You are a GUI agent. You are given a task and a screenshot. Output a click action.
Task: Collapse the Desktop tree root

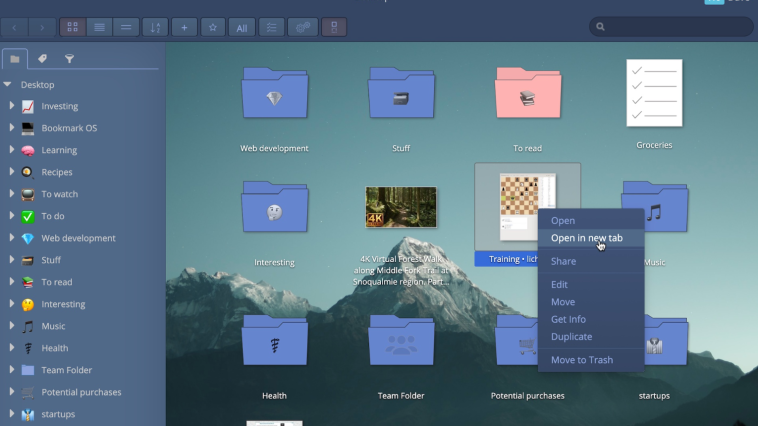pos(7,85)
